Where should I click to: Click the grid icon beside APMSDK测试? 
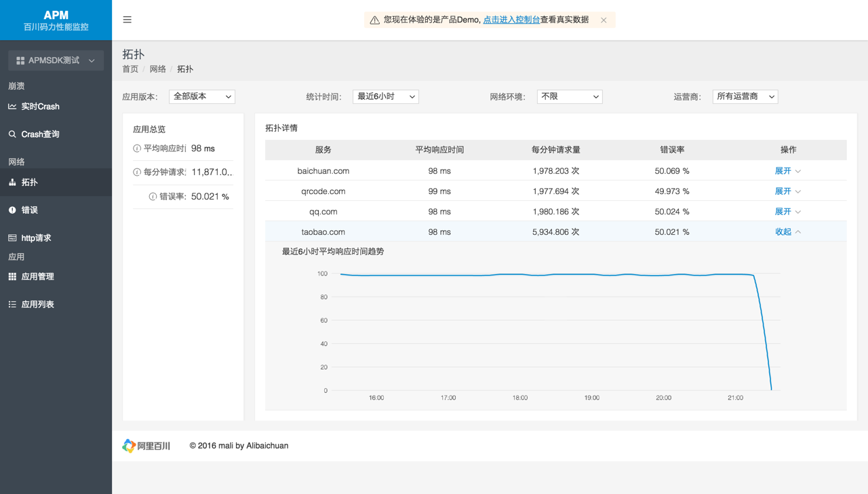point(20,60)
